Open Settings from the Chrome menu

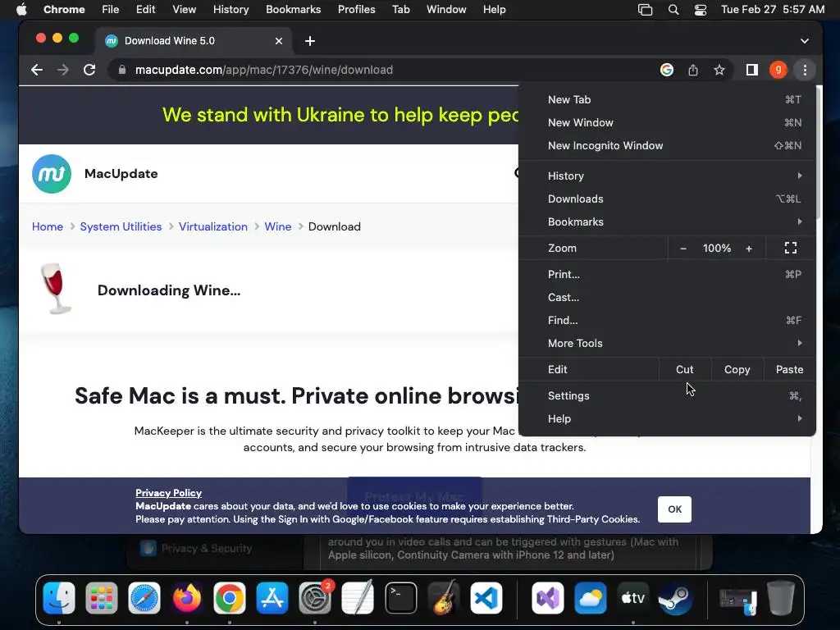[667, 396]
